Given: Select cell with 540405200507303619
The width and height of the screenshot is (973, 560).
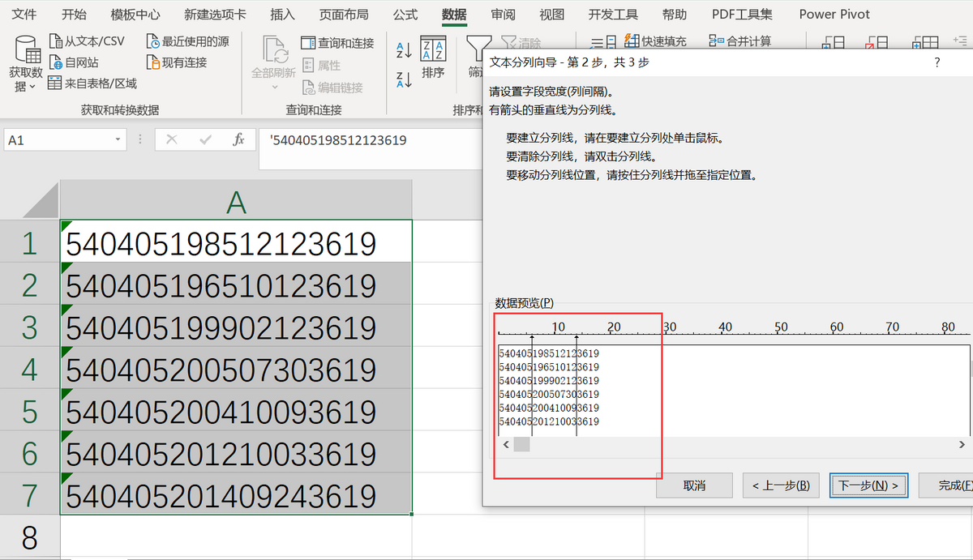Looking at the screenshot, I should 236,368.
